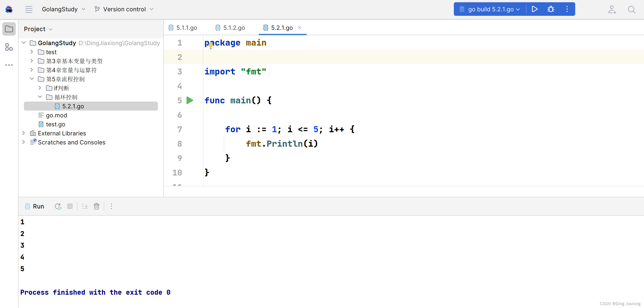The height and width of the screenshot is (308, 644).
Task: Toggle scroll to end in Run panel
Action: 85,206
